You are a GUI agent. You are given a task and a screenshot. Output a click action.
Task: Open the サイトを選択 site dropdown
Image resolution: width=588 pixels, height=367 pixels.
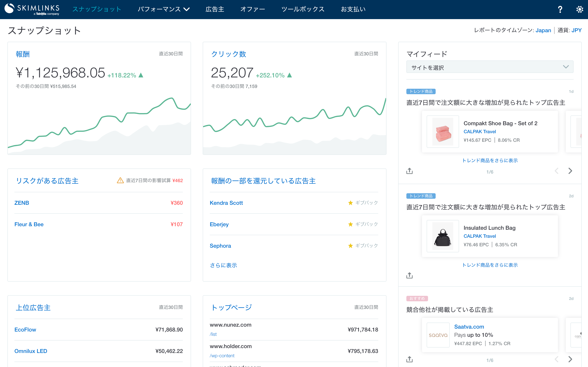pos(489,67)
